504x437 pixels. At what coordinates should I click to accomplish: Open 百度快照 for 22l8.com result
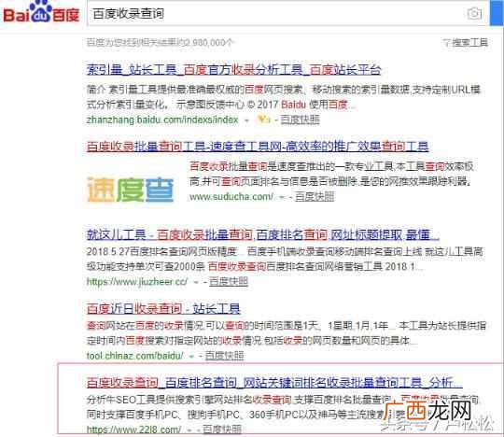[x=222, y=430]
